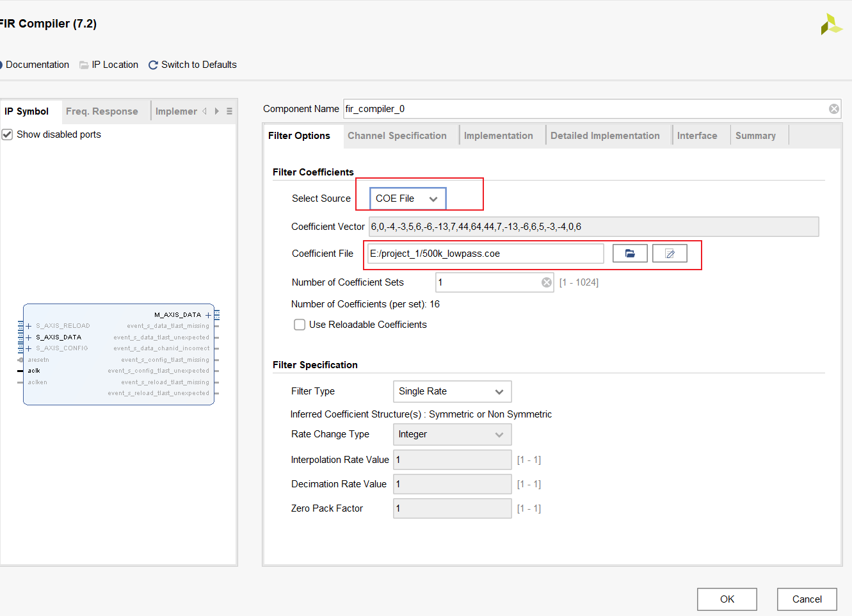852x616 pixels.
Task: Click the aclk port label
Action: point(34,371)
